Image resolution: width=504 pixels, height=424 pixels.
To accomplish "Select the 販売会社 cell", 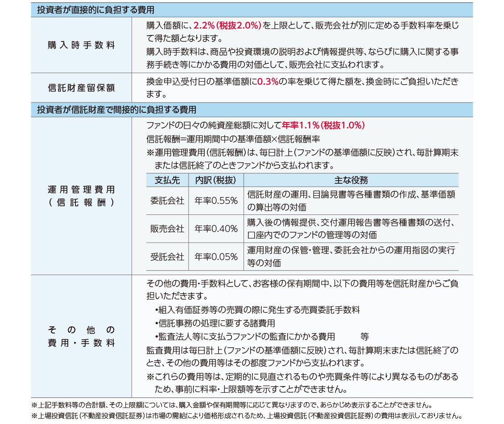I will click(167, 229).
